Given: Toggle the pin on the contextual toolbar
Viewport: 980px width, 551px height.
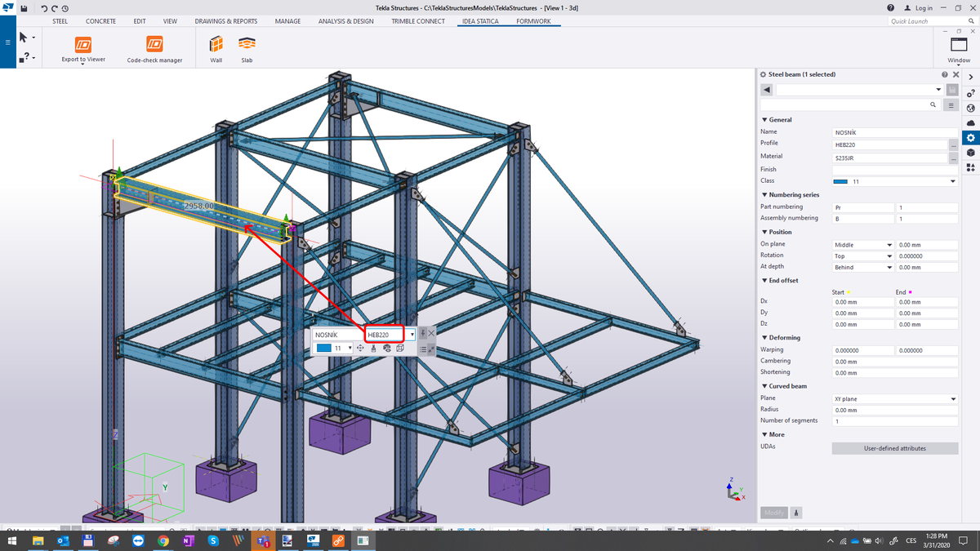Looking at the screenshot, I should click(423, 333).
